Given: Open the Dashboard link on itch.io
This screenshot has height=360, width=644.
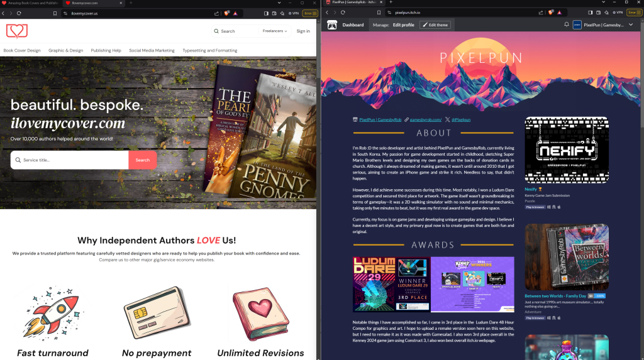Looking at the screenshot, I should [x=353, y=25].
